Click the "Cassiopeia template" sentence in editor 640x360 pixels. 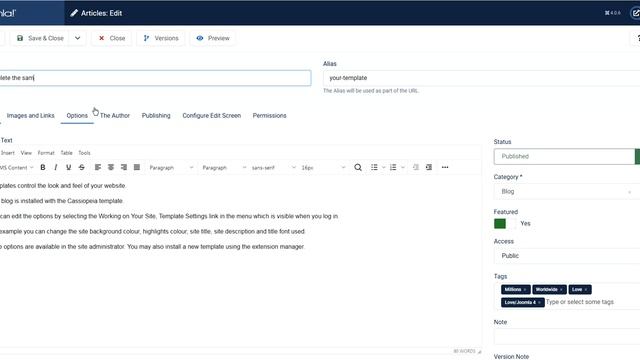pos(62,201)
